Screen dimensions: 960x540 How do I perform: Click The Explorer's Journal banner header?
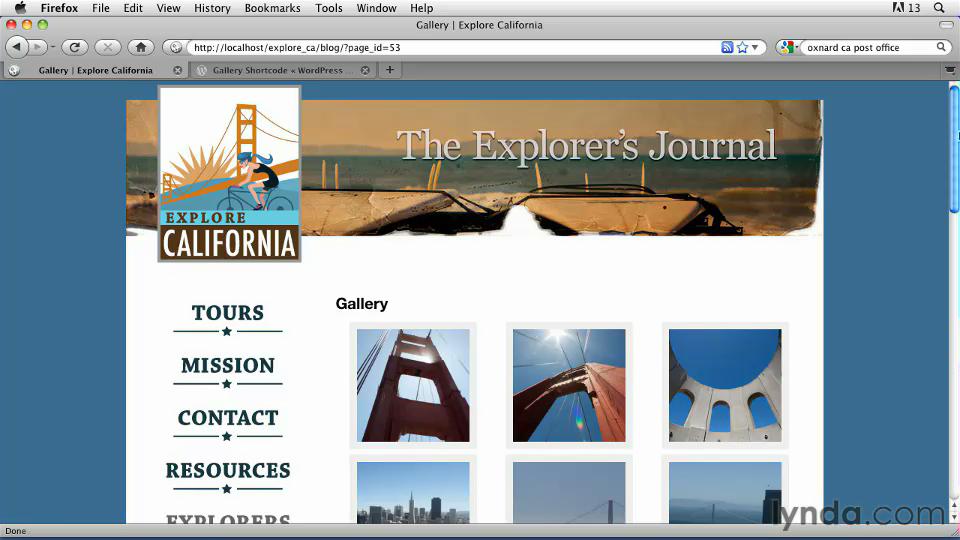587,147
